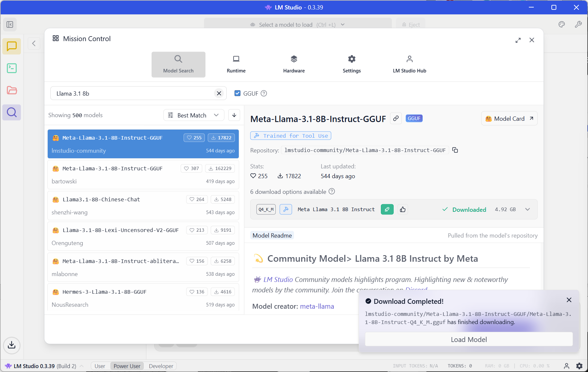Click the 162229 downloads badge on bartowski row

click(220, 168)
